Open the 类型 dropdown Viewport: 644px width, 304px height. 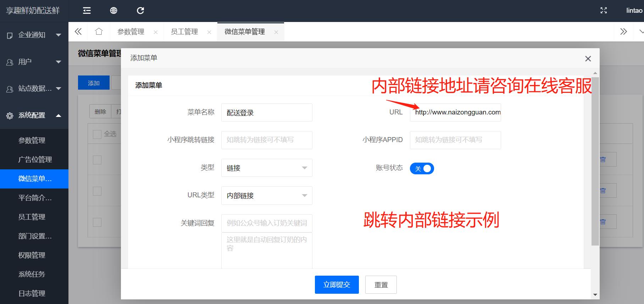tap(267, 168)
